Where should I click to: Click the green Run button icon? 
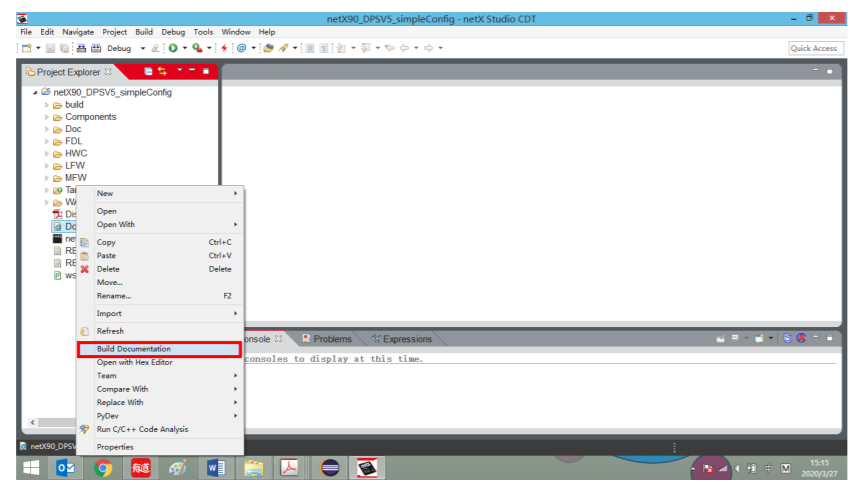pos(173,48)
